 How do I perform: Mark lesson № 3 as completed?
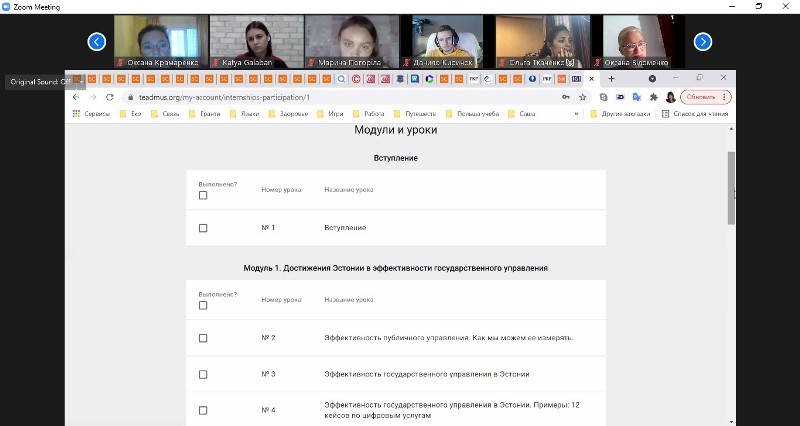point(203,374)
